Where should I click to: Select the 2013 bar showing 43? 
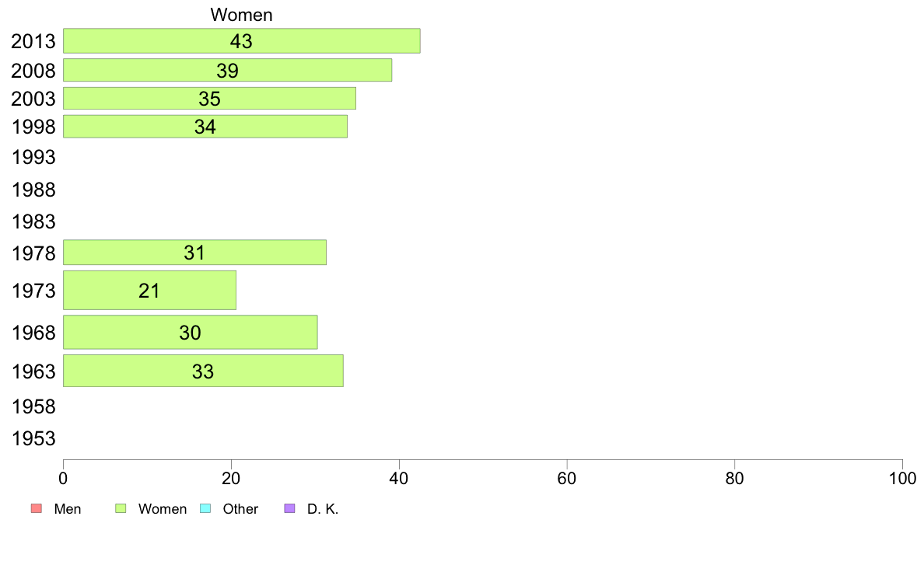[x=242, y=40]
